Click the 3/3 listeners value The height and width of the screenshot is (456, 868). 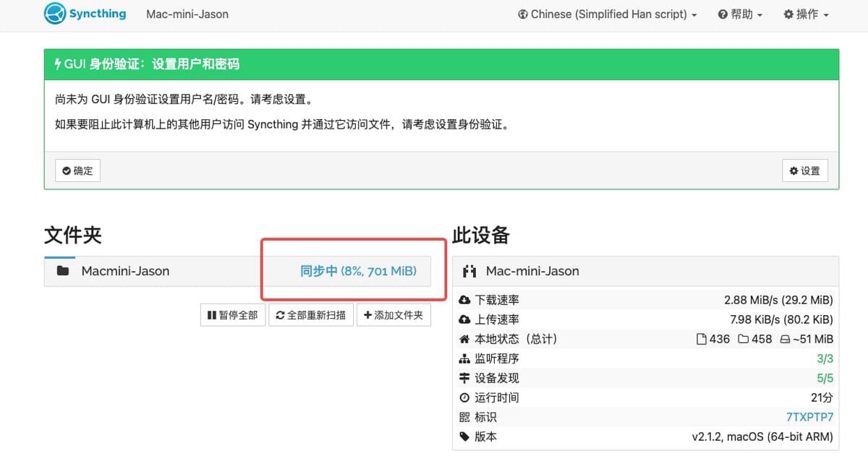coord(825,358)
